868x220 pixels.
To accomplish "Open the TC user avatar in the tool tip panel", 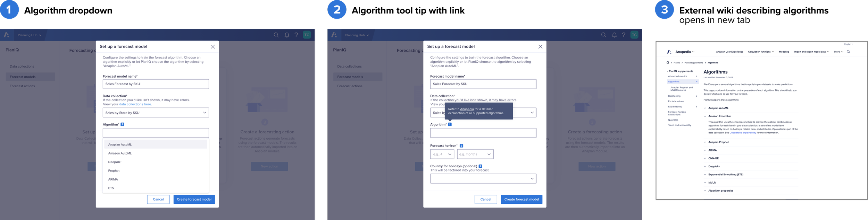I will [x=634, y=35].
